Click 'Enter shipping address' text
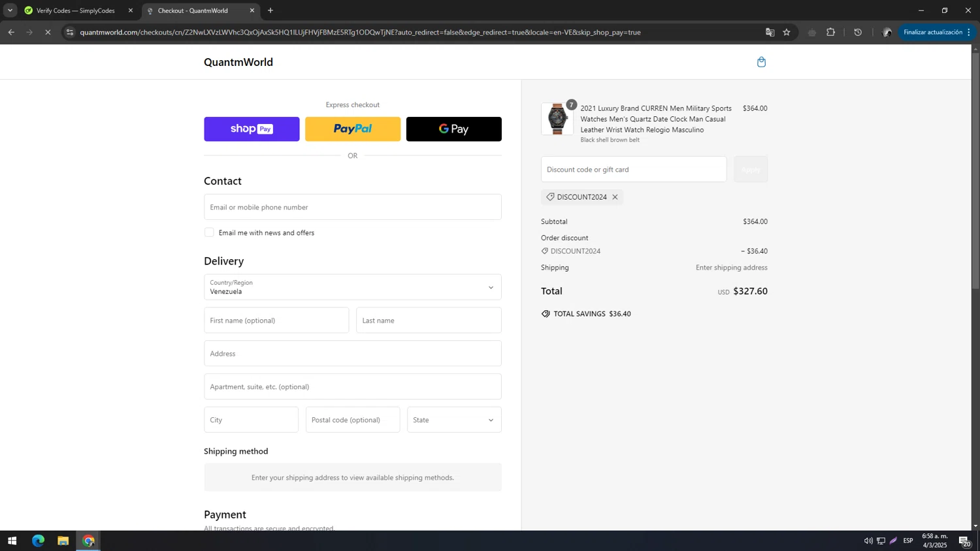980x551 pixels. click(x=732, y=268)
